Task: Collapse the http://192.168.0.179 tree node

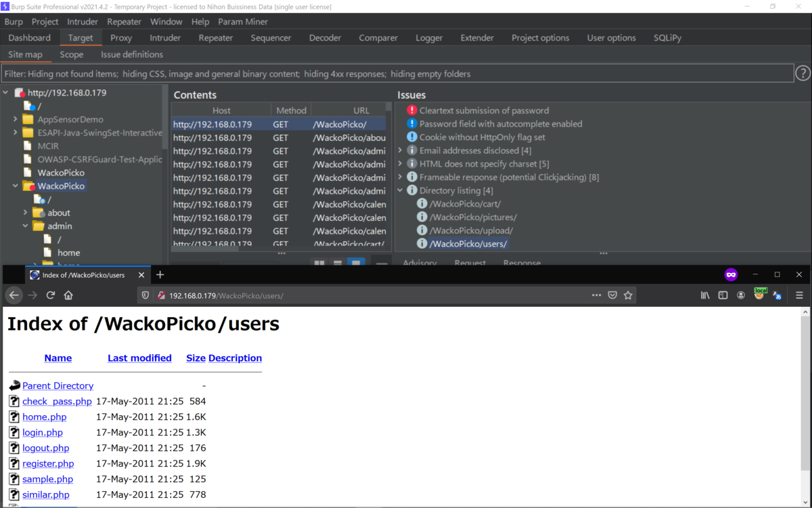Action: click(6, 93)
